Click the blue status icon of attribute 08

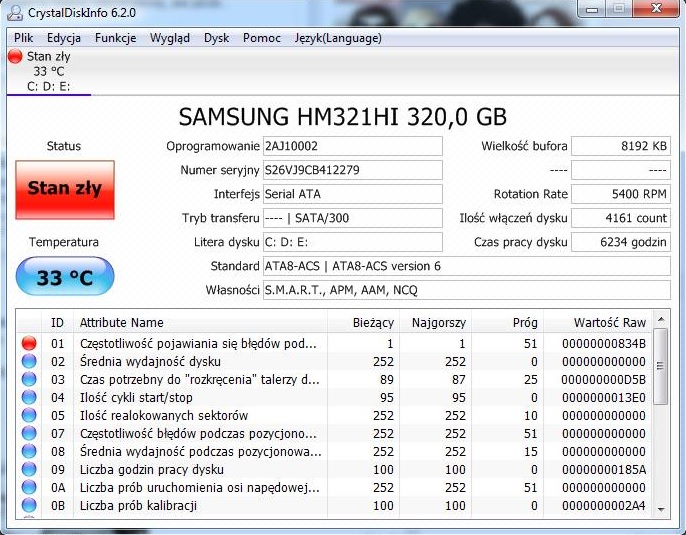29,451
